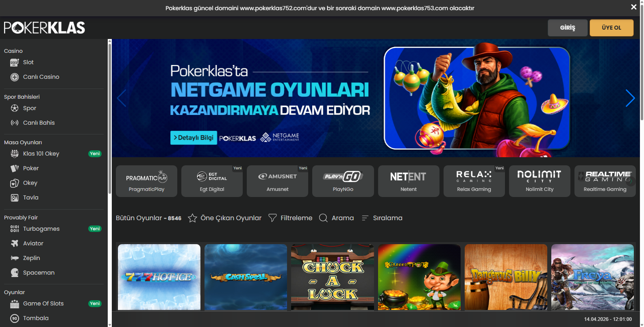Select the Realtime Gaming provider tile
This screenshot has width=644, height=327.
pyautogui.click(x=605, y=181)
